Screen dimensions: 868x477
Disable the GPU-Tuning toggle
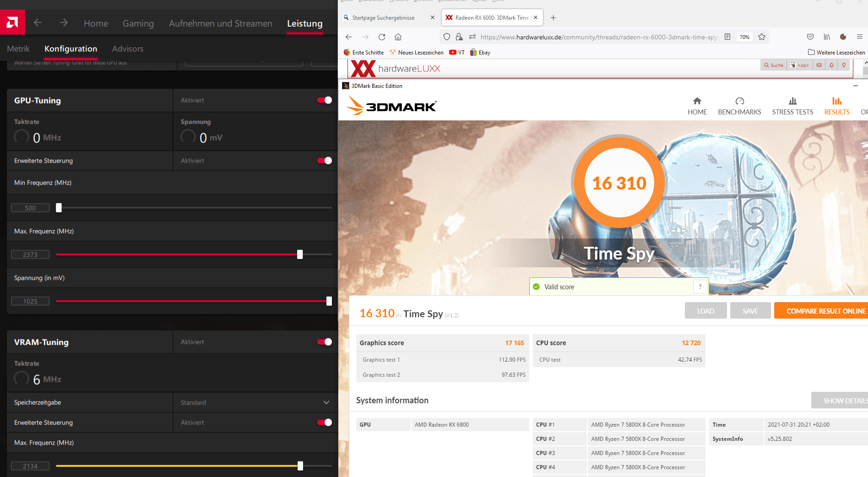pyautogui.click(x=325, y=100)
